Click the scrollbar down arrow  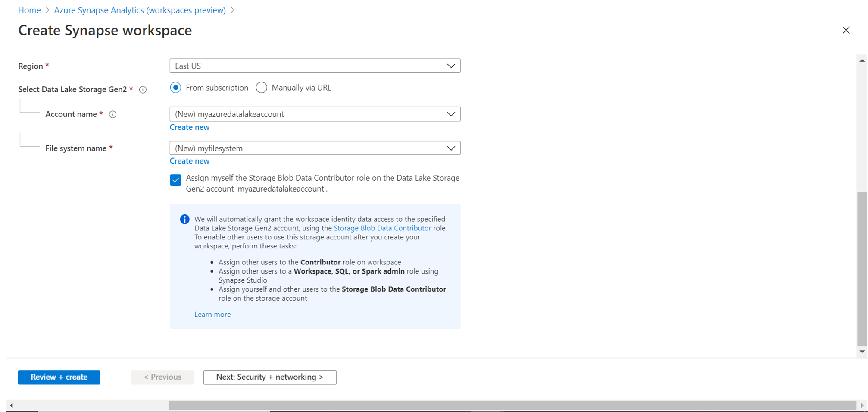click(x=862, y=352)
